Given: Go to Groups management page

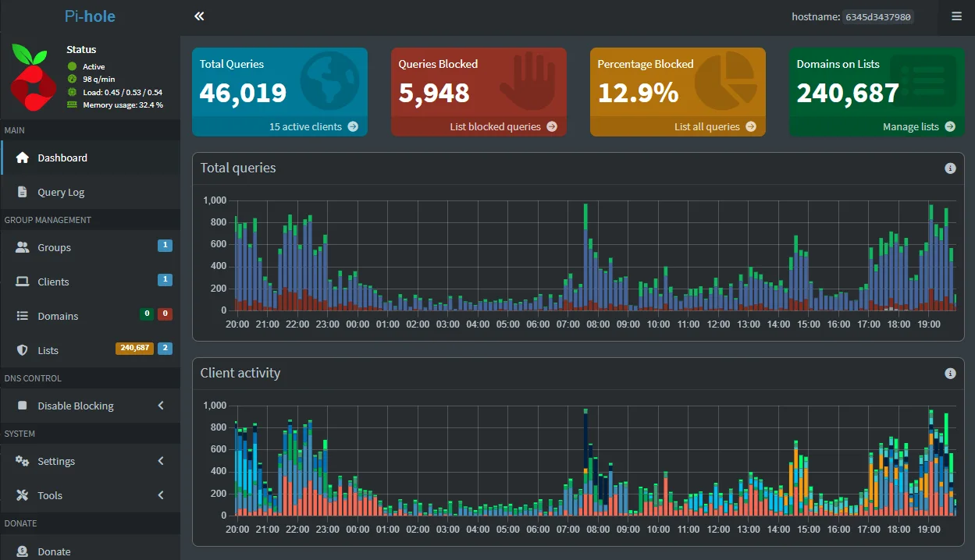Looking at the screenshot, I should (91, 247).
